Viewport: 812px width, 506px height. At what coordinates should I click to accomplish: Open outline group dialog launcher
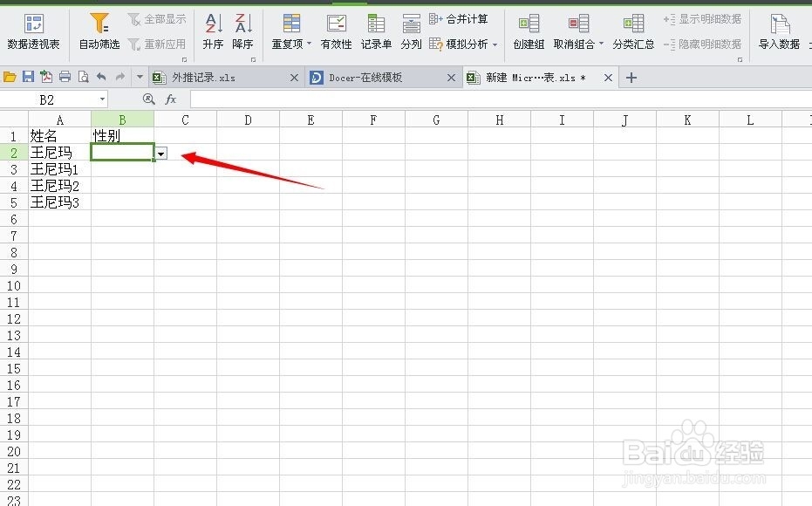click(x=740, y=59)
